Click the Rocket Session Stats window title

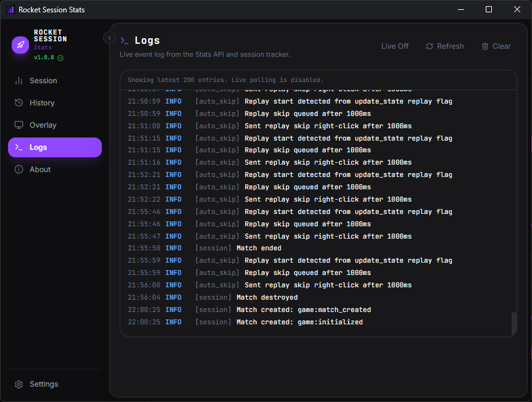[52, 10]
